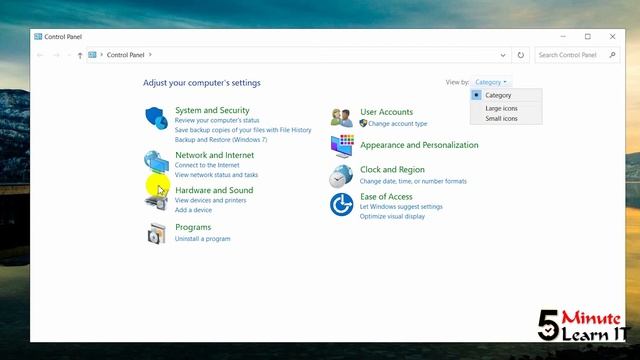The width and height of the screenshot is (640, 360).
Task: Open the Clock and Region globe clock icon
Action: point(341,176)
